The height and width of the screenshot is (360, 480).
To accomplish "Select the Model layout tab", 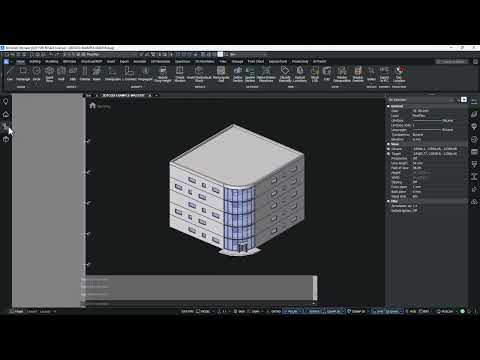I will 19,311.
